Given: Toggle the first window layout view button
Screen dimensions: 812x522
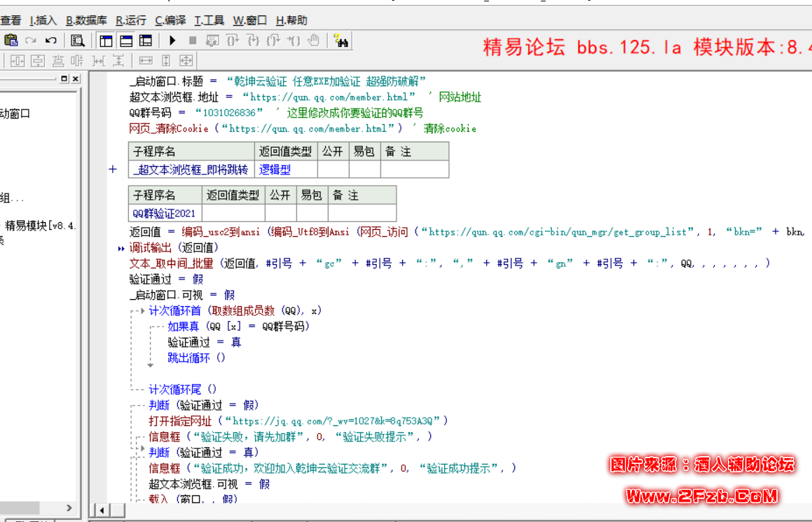Looking at the screenshot, I should click(105, 41).
